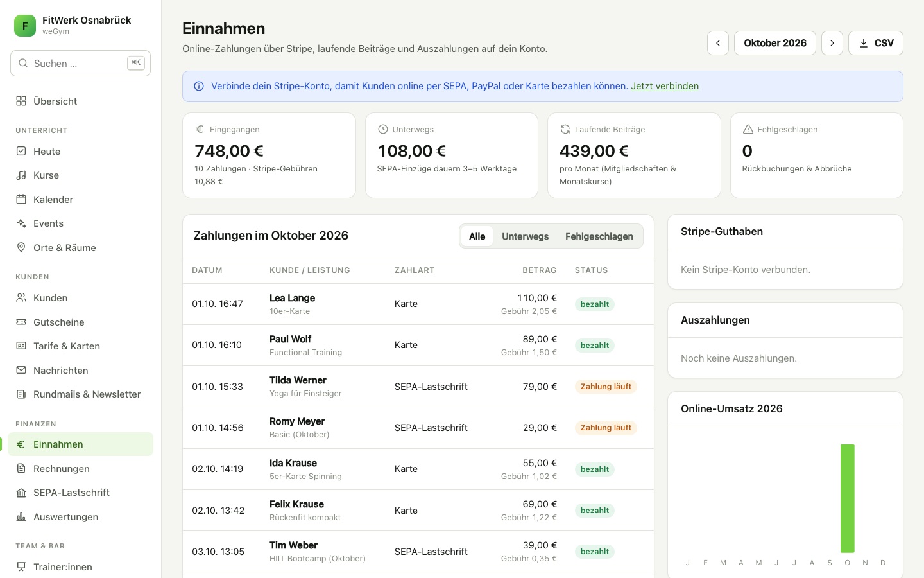Click Ida Krause customer name
This screenshot has height=578, width=924.
(293, 463)
